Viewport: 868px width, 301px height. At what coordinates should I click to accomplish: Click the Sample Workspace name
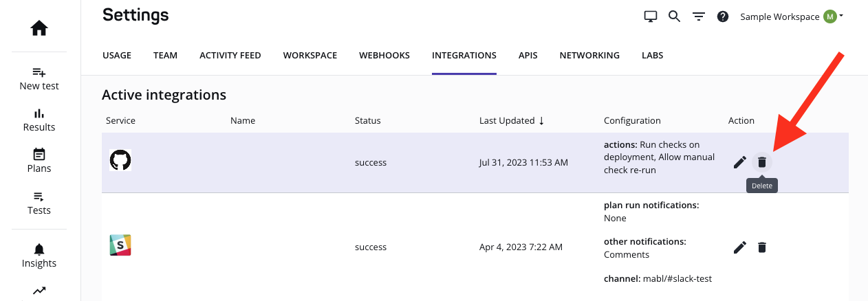[x=779, y=16]
